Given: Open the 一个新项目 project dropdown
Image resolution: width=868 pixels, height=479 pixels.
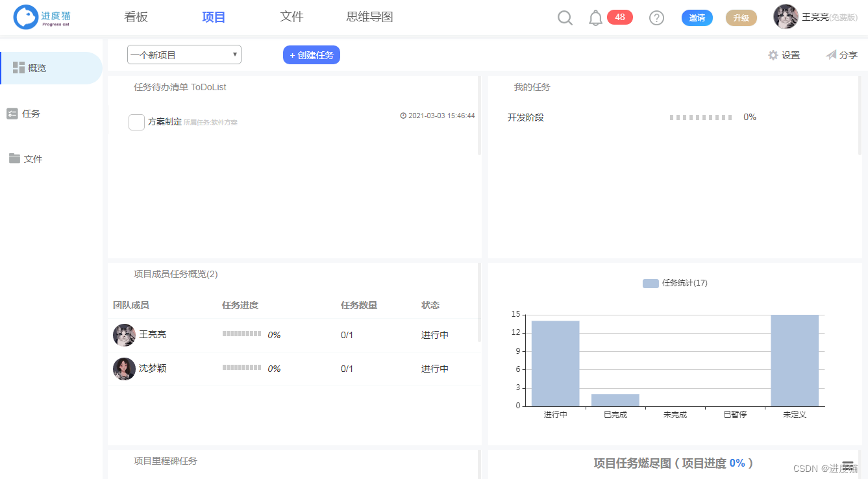Looking at the screenshot, I should pos(184,55).
